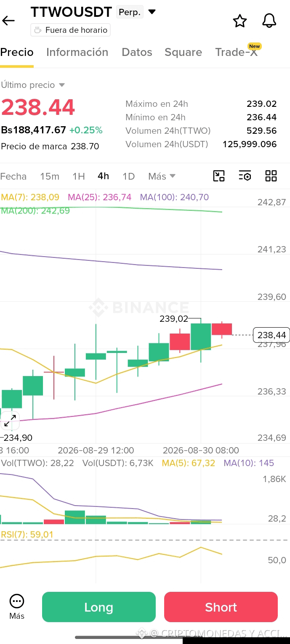
Task: Tap the MA(200): 242,69 indicator label
Action: 35,211
